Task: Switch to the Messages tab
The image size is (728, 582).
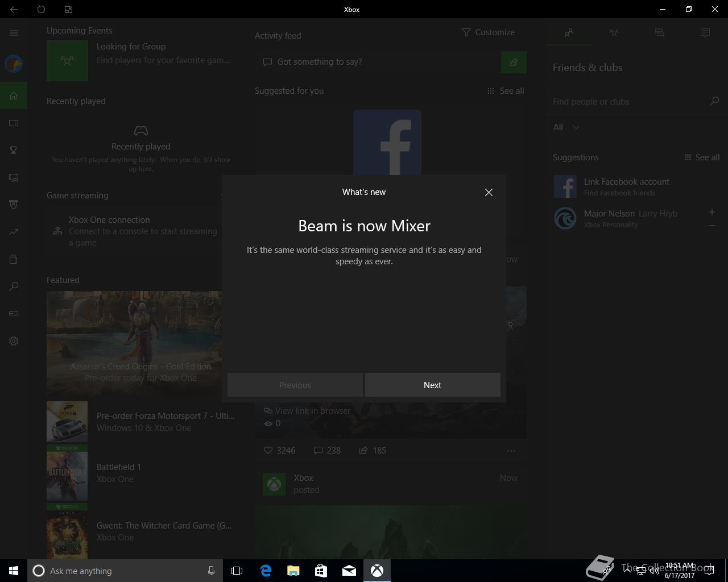Action: pos(660,33)
